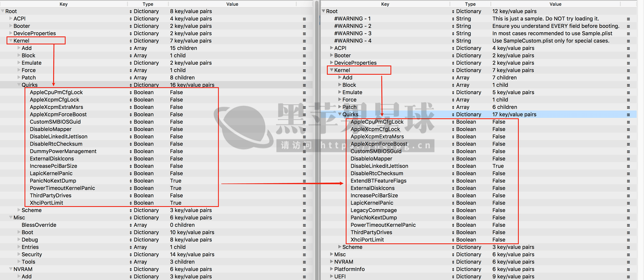644x280 pixels.
Task: Toggle DisableLinkeditJettison True value in right pane
Action: tap(498, 166)
